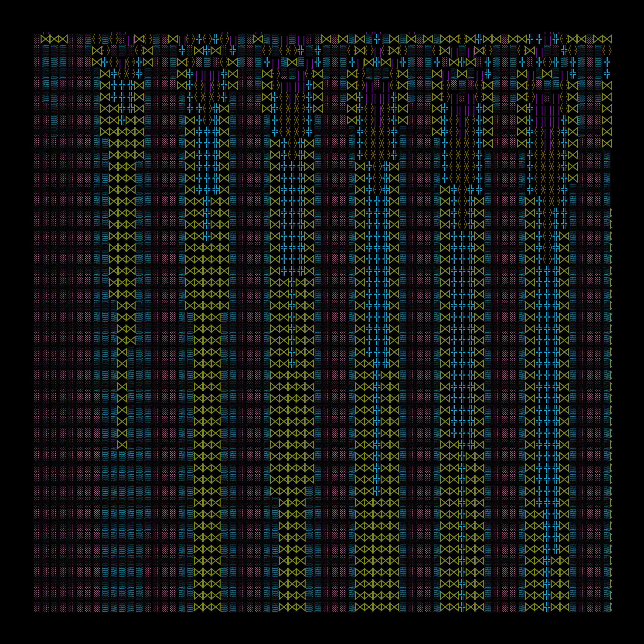Click the teal dotted block at bottom right
644x644 pixels.
tap(607, 607)
